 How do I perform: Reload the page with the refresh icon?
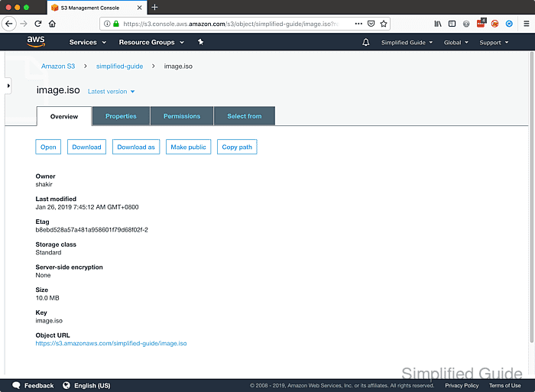pos(38,24)
